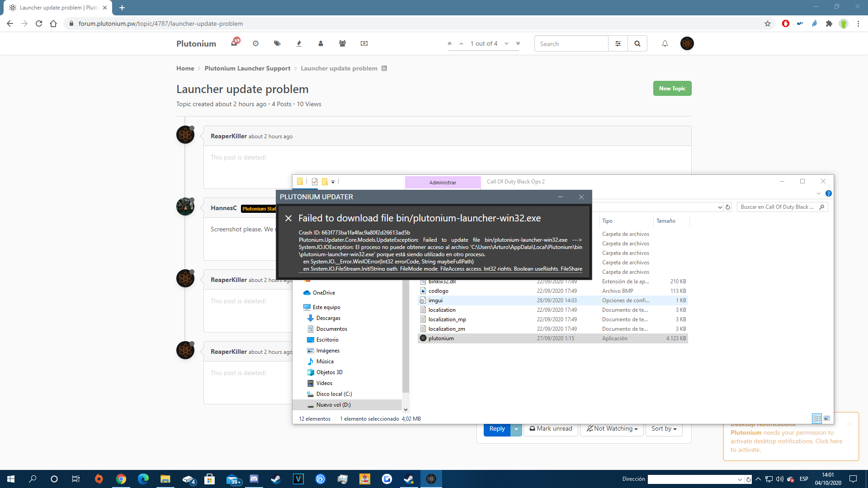Click the Explorer search magnifier icon
Viewport: 868px width, 488px height.
pyautogui.click(x=822, y=207)
